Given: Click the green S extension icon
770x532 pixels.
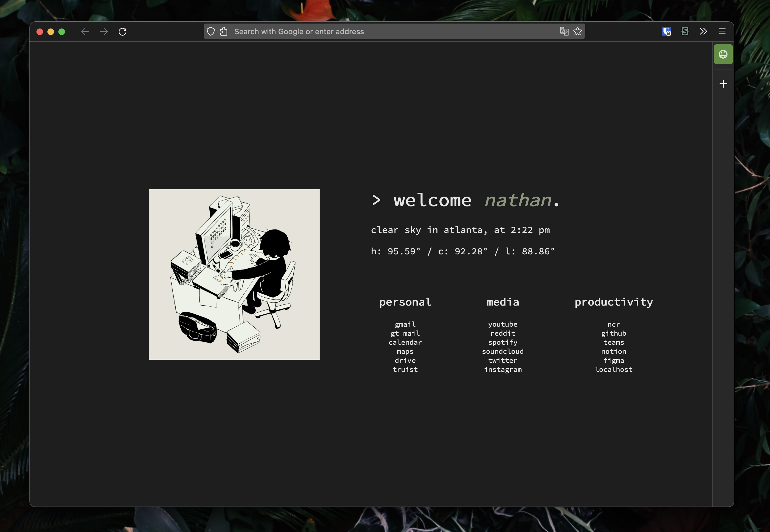Looking at the screenshot, I should [685, 31].
